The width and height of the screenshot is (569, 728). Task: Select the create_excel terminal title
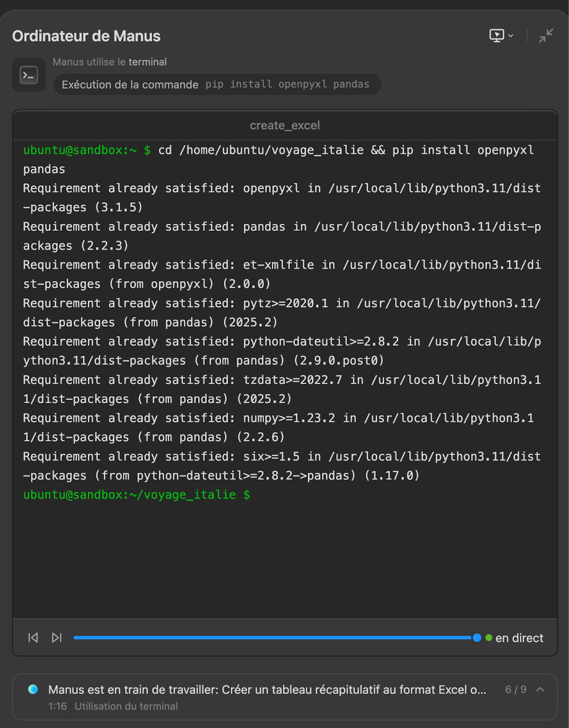284,126
